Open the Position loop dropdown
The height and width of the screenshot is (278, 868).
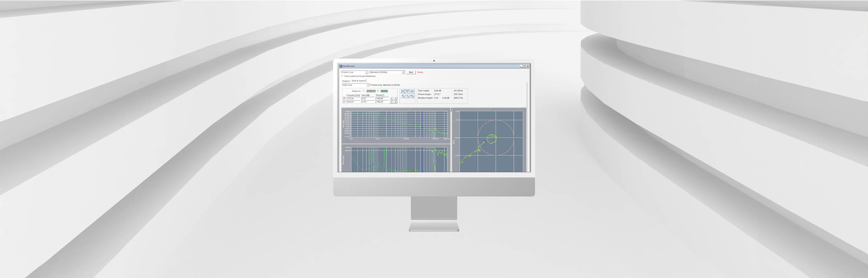point(366,72)
